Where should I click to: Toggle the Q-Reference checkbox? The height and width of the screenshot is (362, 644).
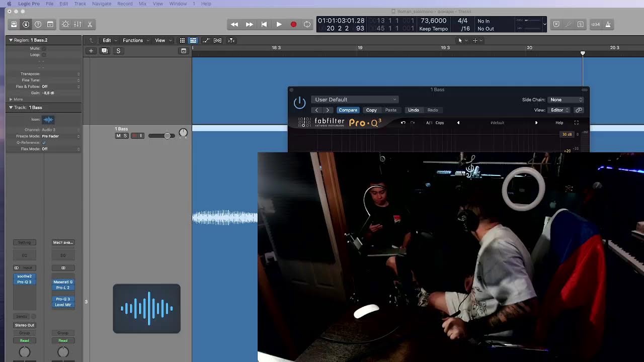pos(44,143)
